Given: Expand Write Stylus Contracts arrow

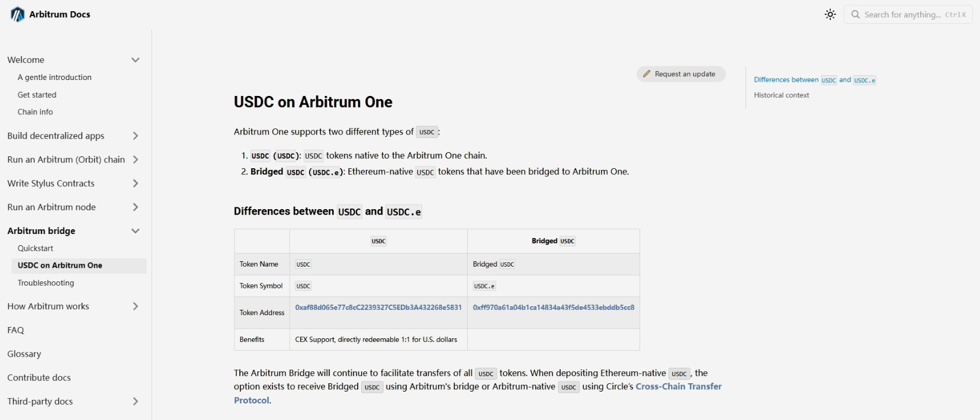Looking at the screenshot, I should (136, 184).
